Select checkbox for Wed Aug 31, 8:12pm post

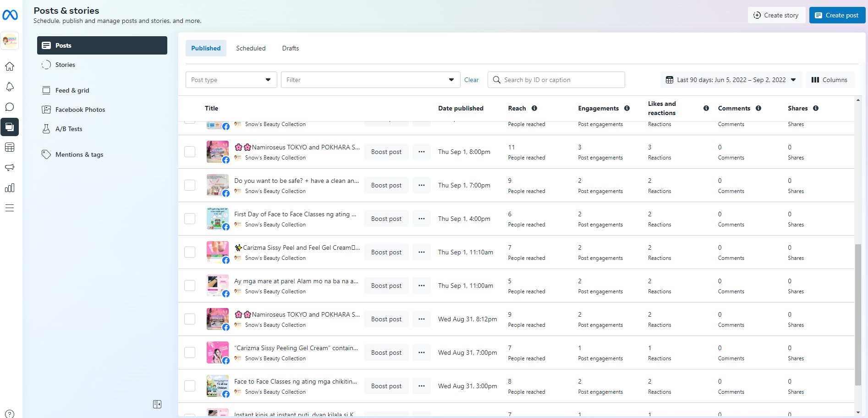point(190,319)
